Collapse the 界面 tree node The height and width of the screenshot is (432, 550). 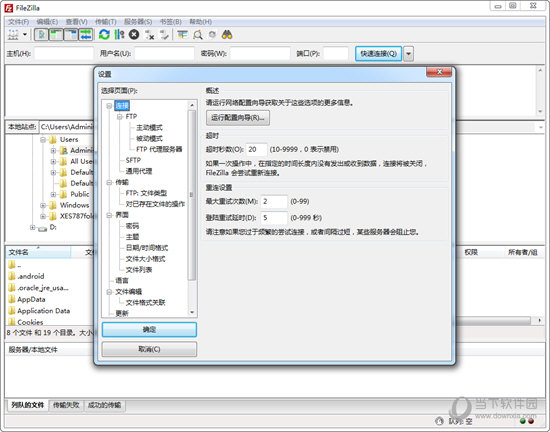coord(109,215)
